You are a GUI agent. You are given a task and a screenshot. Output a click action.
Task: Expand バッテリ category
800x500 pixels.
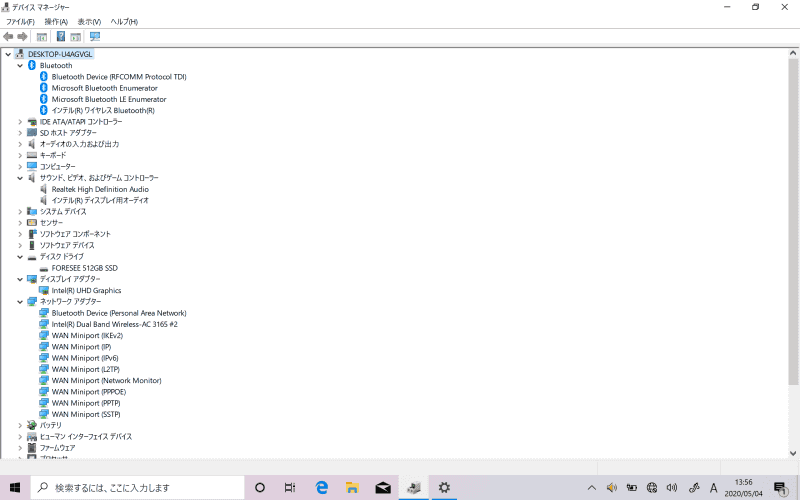point(20,425)
